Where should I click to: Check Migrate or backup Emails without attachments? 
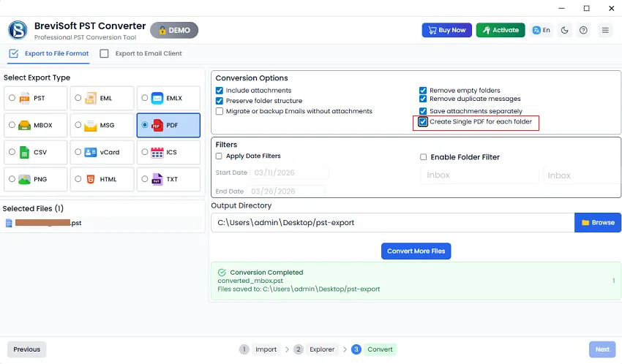click(220, 111)
